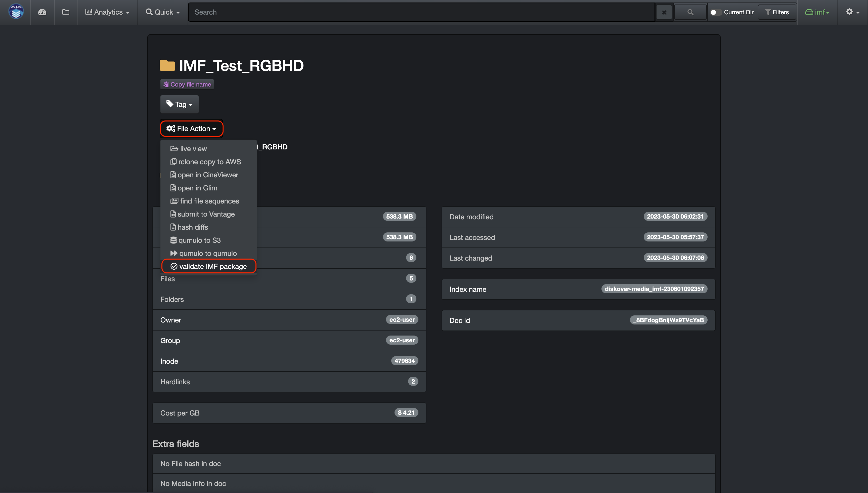Open the Filters panel
Viewport: 868px width, 493px height.
[777, 12]
